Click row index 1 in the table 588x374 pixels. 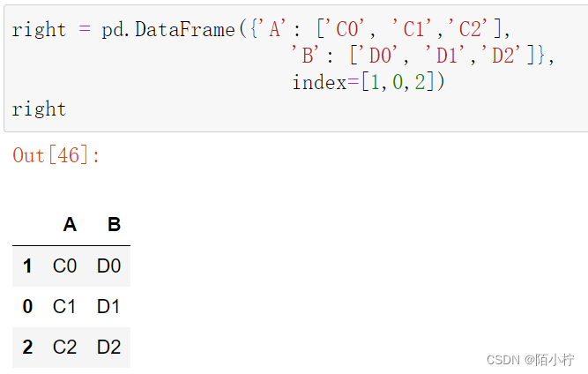pyautogui.click(x=27, y=266)
